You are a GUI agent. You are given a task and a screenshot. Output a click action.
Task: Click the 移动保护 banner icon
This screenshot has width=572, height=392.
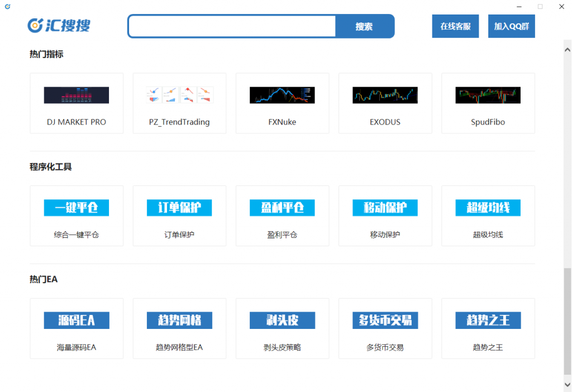385,208
